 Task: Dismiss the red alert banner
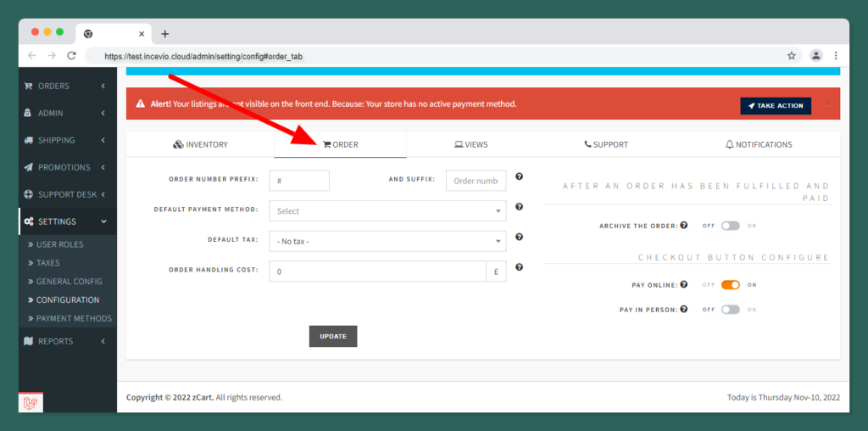(827, 104)
